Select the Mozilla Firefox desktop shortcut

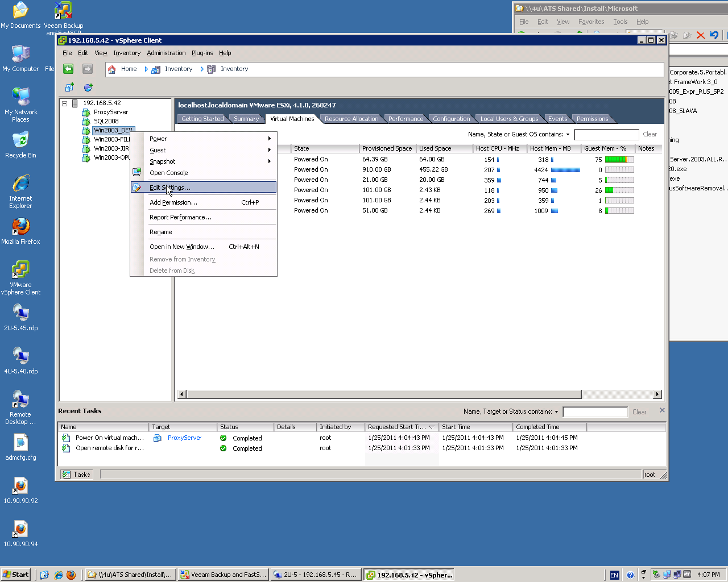[x=20, y=231]
